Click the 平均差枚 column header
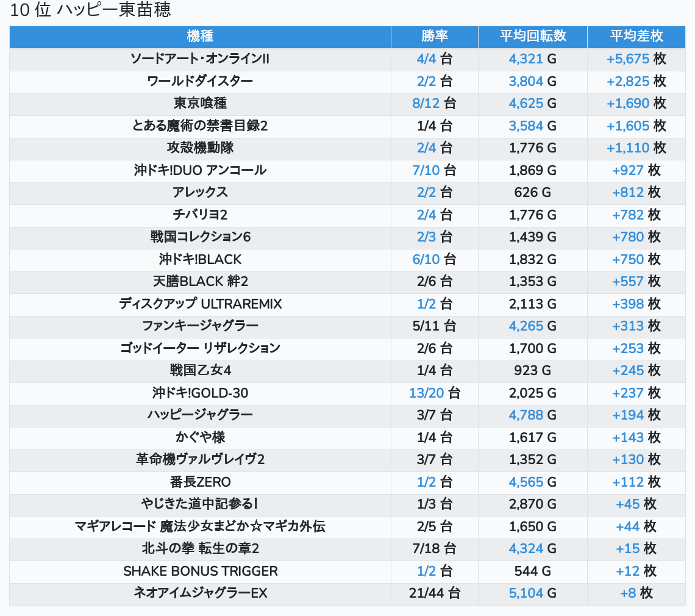Screen dimensions: 695x616 pyautogui.click(x=636, y=37)
